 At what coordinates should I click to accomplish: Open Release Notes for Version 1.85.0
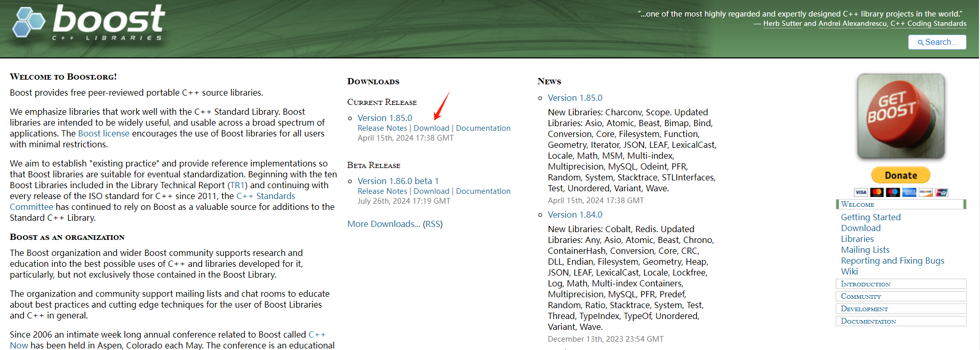(382, 128)
